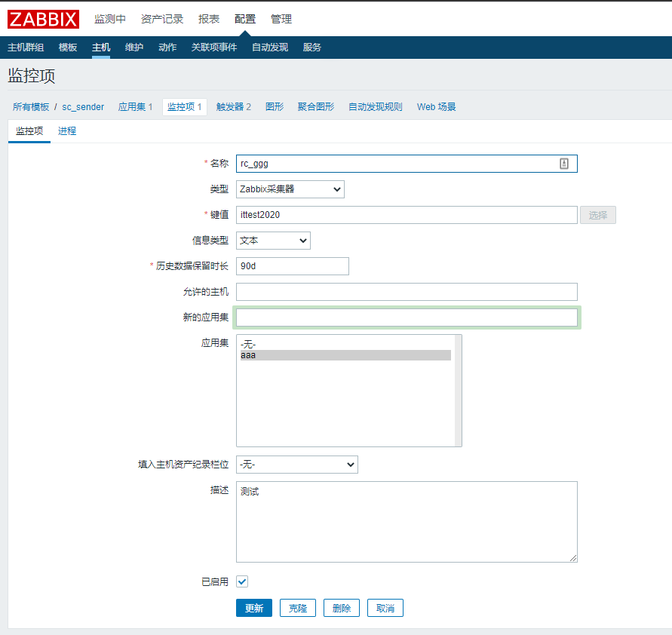
Task: Open the 应用集 1 link
Action: click(136, 106)
